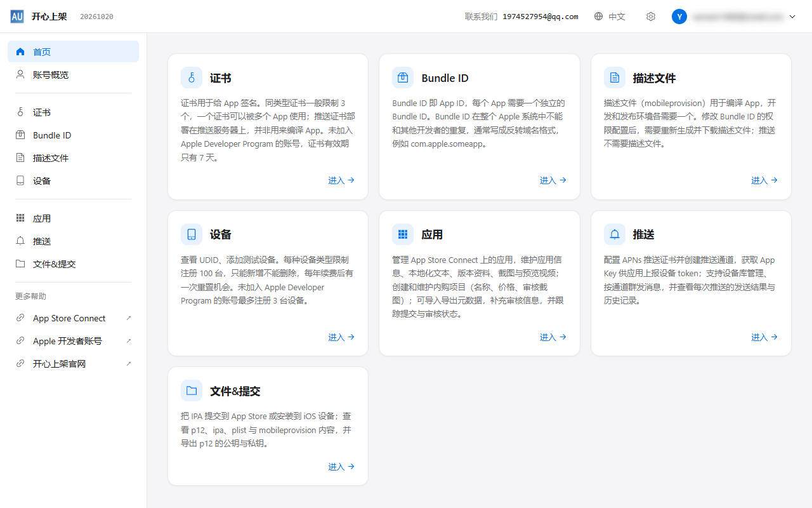Click 进入 on the 设备 card
The height and width of the screenshot is (508, 812).
point(341,337)
